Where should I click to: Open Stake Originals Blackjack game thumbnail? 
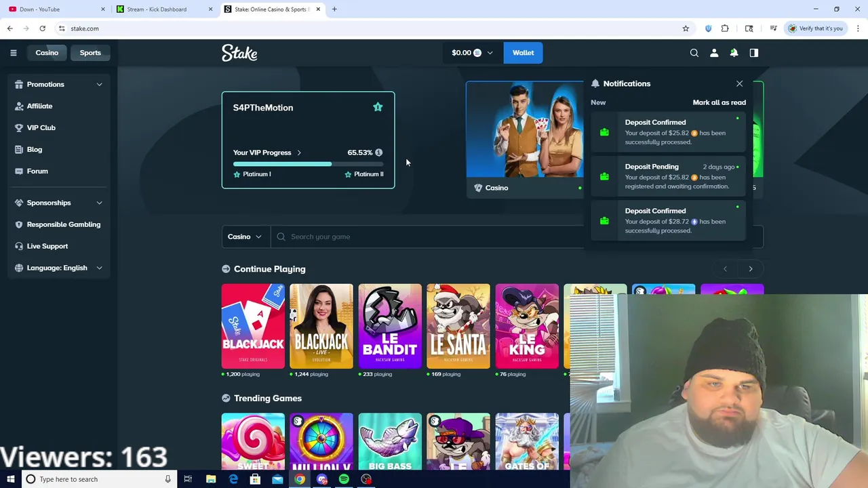coord(253,326)
